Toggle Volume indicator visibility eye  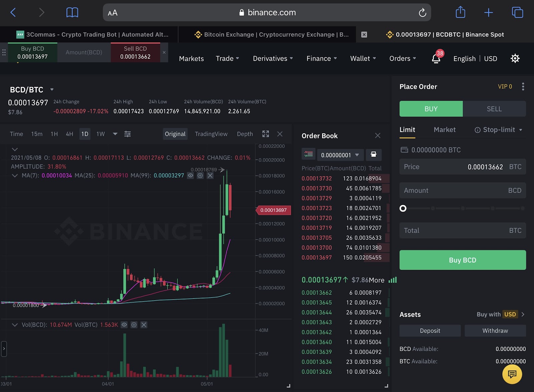(124, 325)
